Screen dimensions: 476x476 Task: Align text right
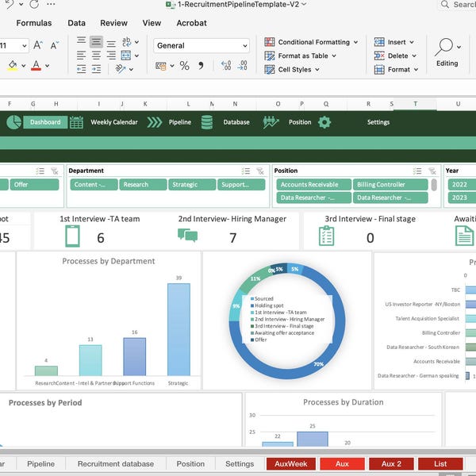[x=111, y=56]
